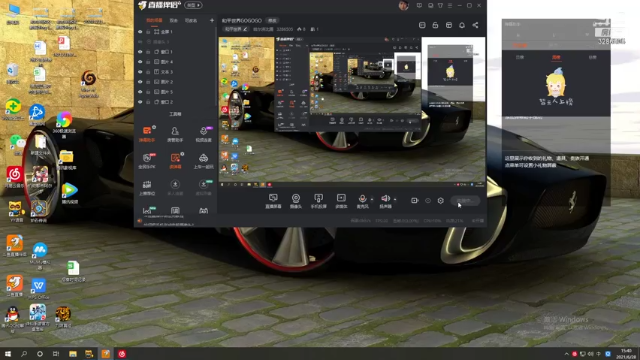Expand the microphone options arrow
Viewport: 640px width, 360px height.
click(371, 200)
